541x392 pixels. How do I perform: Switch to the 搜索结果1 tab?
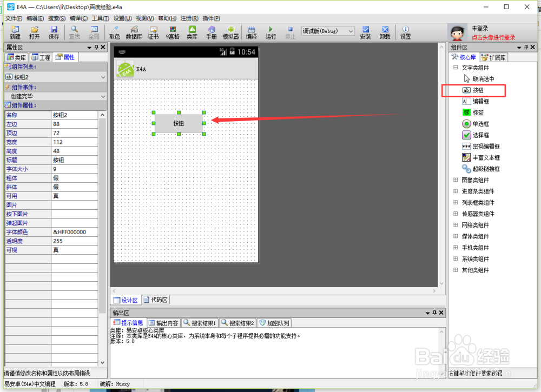point(200,323)
